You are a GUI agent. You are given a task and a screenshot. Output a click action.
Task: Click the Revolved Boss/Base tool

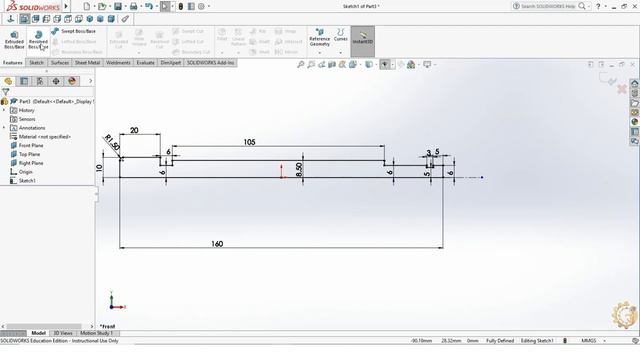click(x=38, y=40)
